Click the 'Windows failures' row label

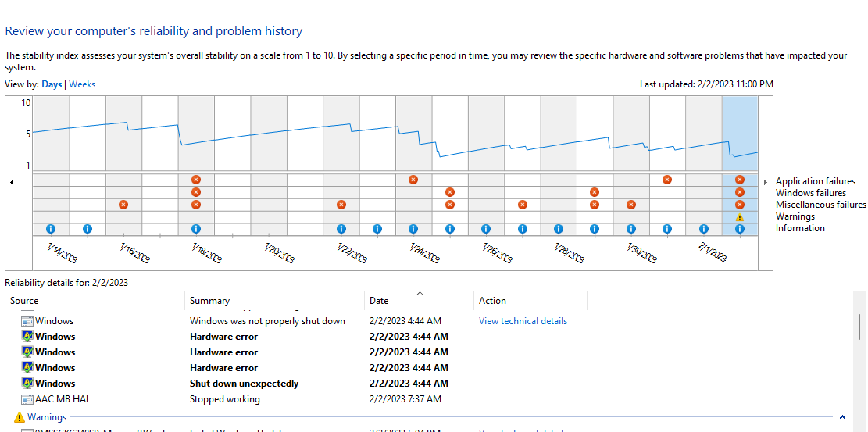point(811,193)
